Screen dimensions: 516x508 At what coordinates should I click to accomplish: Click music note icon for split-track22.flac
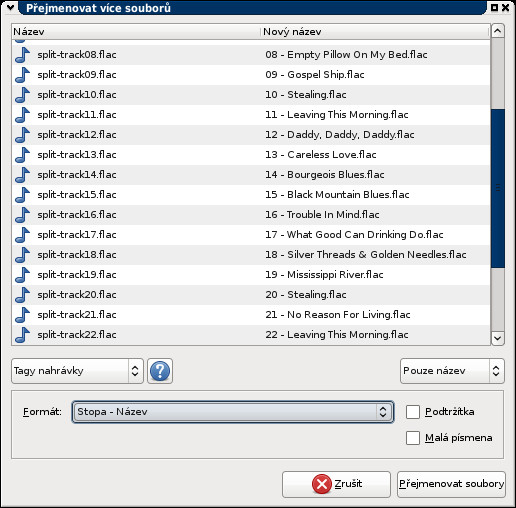[22, 335]
